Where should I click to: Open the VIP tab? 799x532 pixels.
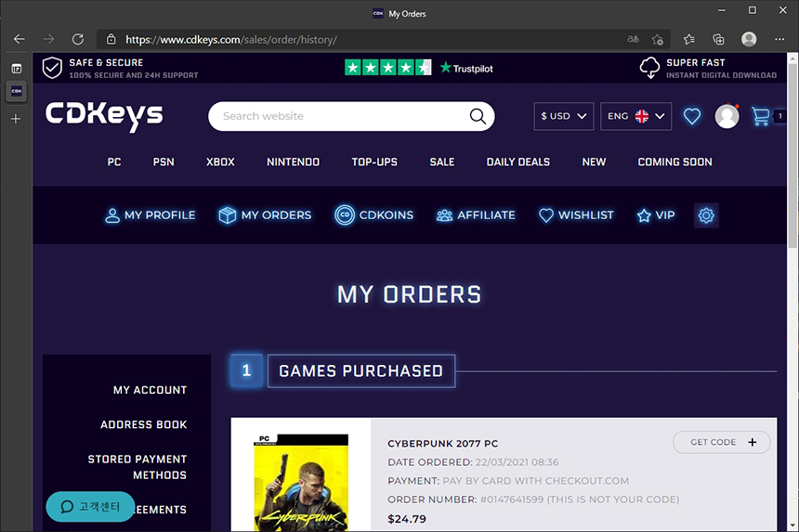pyautogui.click(x=656, y=215)
